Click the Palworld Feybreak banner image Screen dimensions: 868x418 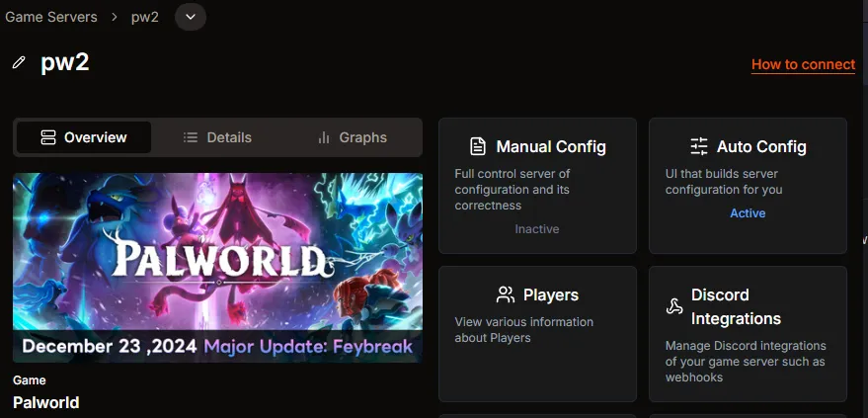pyautogui.click(x=217, y=268)
